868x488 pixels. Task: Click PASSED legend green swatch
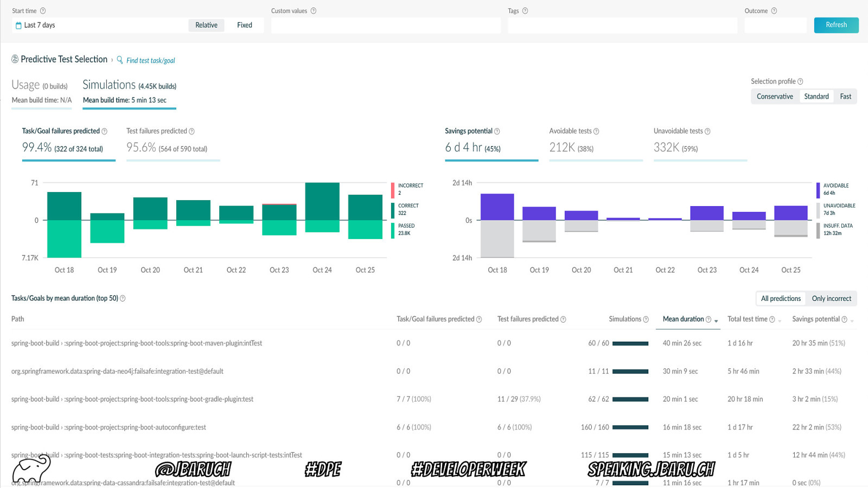click(393, 230)
